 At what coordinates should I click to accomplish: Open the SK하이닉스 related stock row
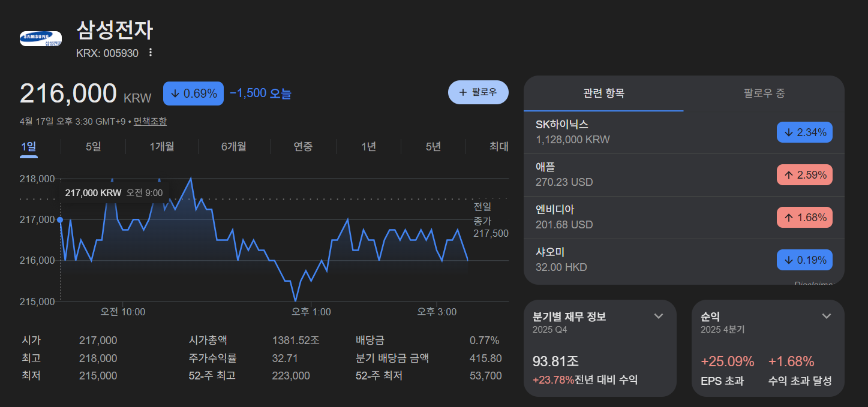(684, 132)
